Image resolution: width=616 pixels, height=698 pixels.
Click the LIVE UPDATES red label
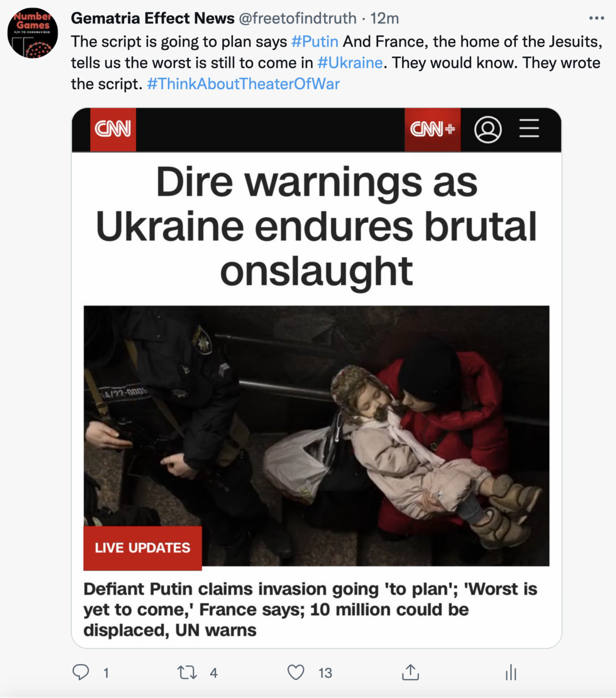tap(143, 548)
